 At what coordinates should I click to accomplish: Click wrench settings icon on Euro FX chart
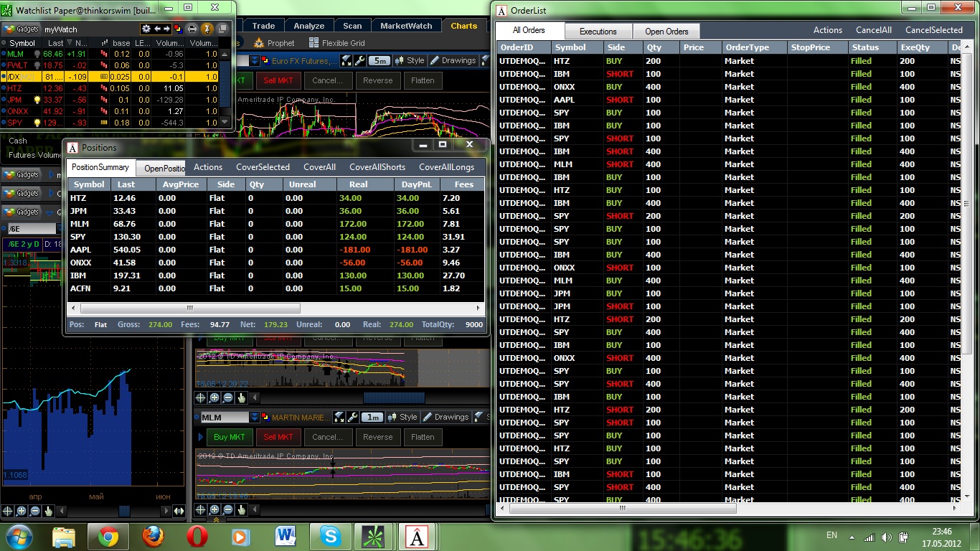[x=360, y=61]
